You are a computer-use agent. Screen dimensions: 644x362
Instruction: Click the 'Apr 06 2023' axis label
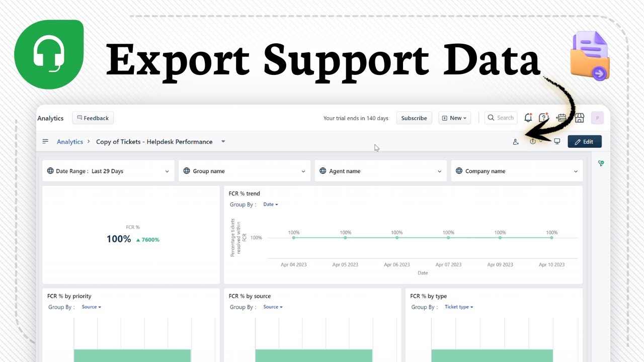(x=397, y=264)
